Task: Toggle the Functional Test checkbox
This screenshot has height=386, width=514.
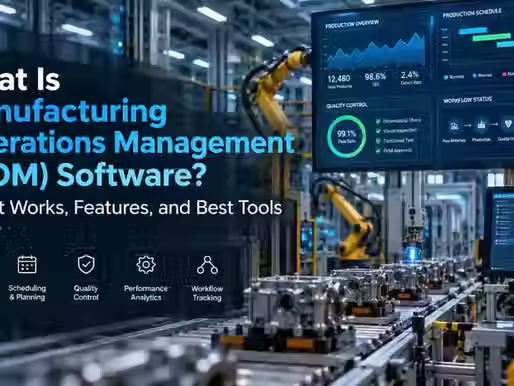Action: (x=378, y=141)
